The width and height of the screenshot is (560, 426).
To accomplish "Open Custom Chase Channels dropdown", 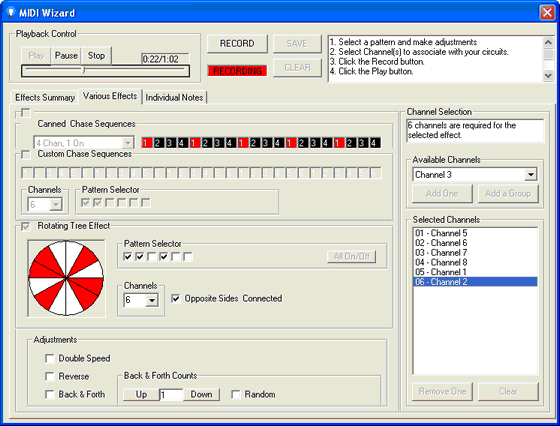I will pos(56,205).
